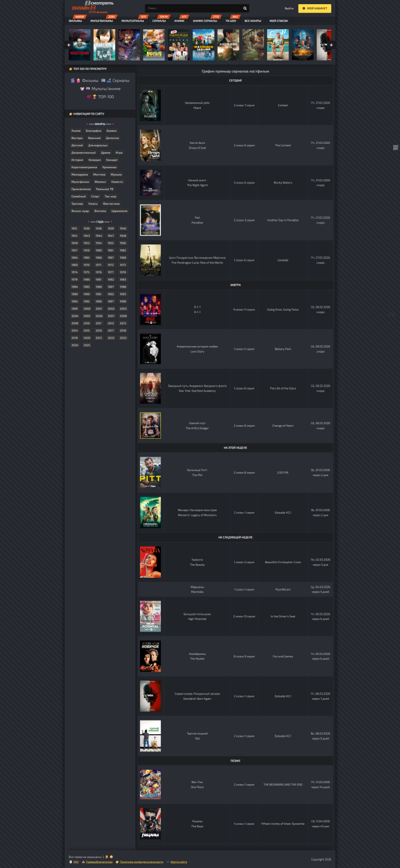Select the Комедия genre tag
This screenshot has height=868, width=400.
coord(94,160)
